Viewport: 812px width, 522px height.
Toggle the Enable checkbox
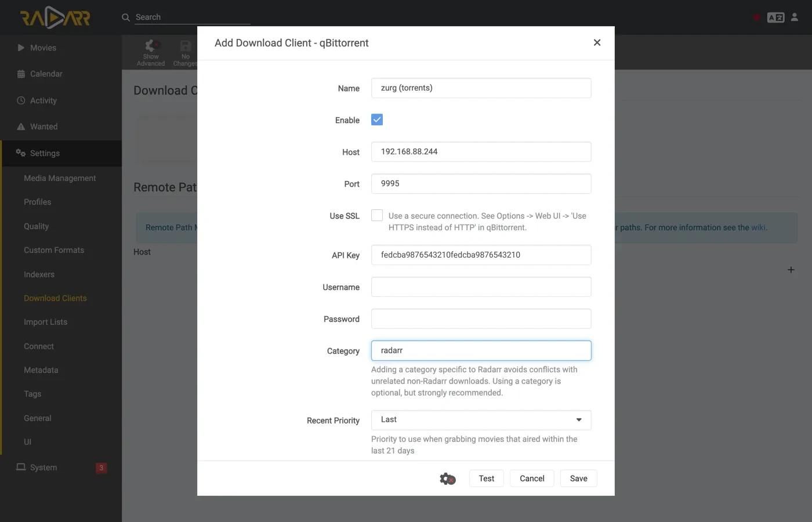(x=377, y=119)
